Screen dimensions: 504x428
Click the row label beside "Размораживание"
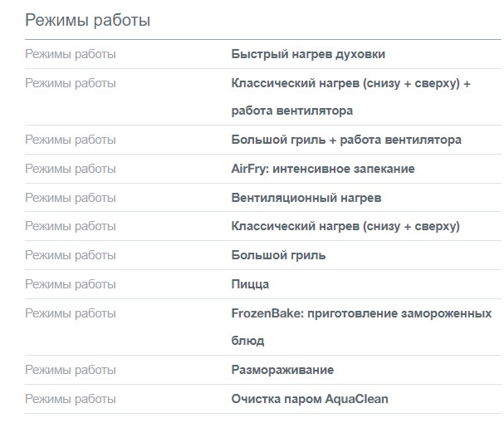tap(71, 369)
